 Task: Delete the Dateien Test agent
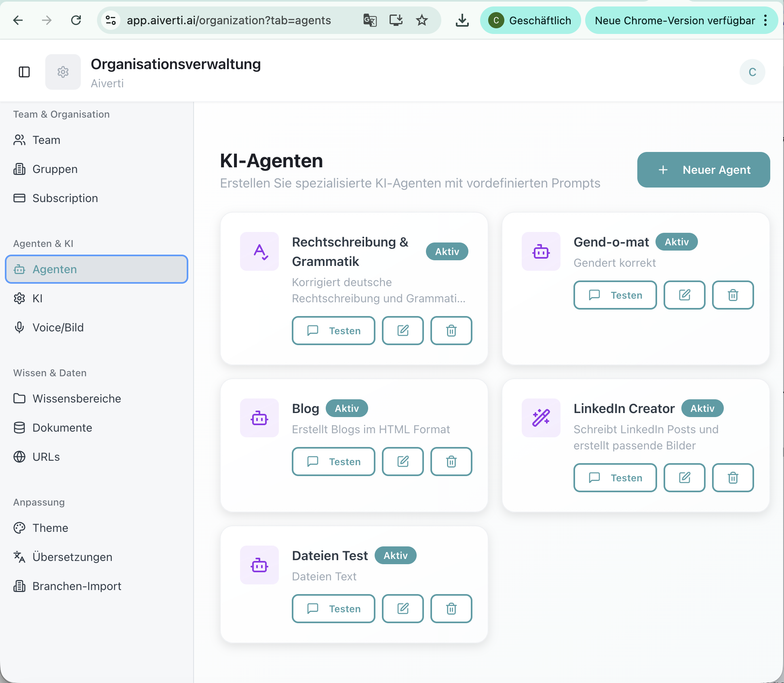point(451,609)
